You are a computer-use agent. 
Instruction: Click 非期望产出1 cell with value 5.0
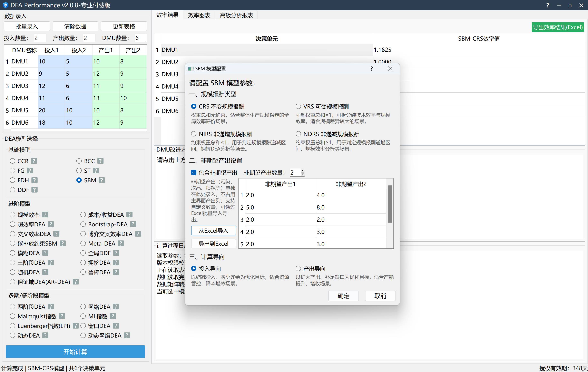[x=280, y=207]
